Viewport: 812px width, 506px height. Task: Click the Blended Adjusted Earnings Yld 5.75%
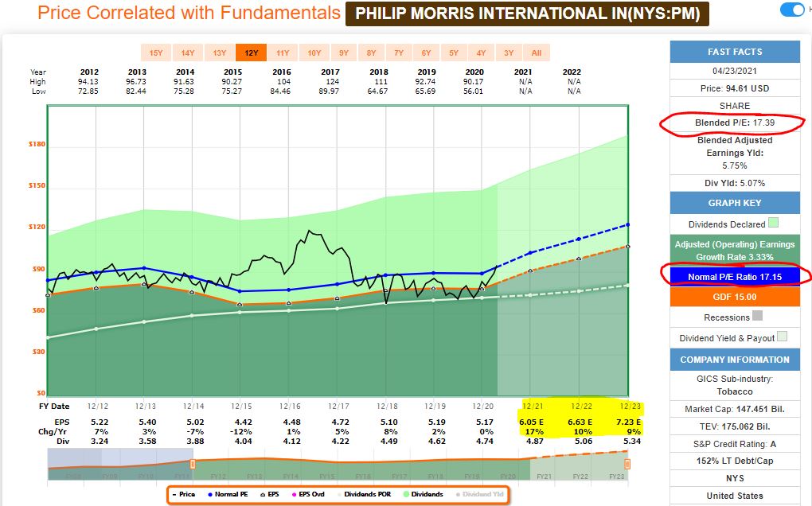[x=735, y=153]
